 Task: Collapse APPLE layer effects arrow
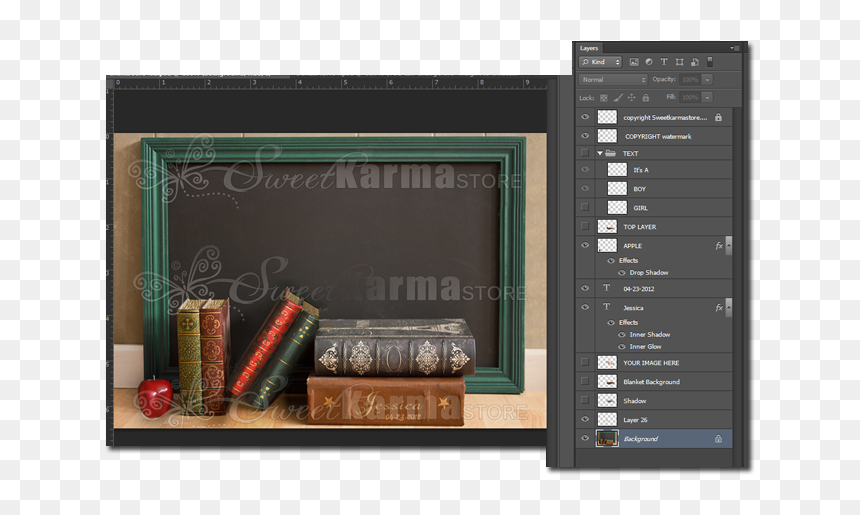pyautogui.click(x=728, y=246)
